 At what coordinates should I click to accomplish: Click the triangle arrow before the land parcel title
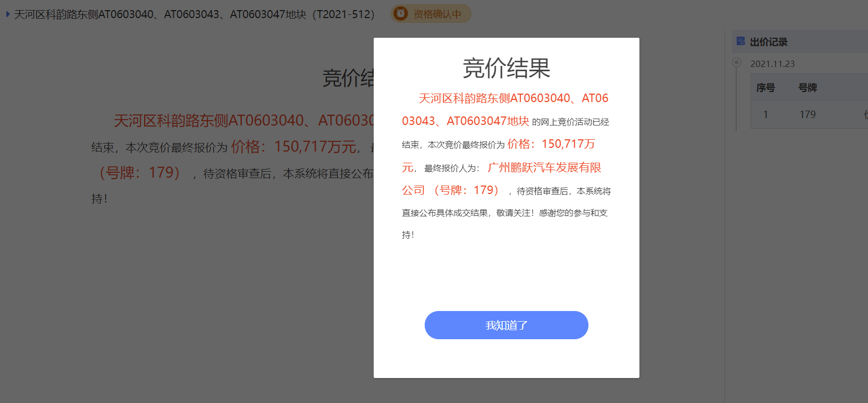point(8,14)
